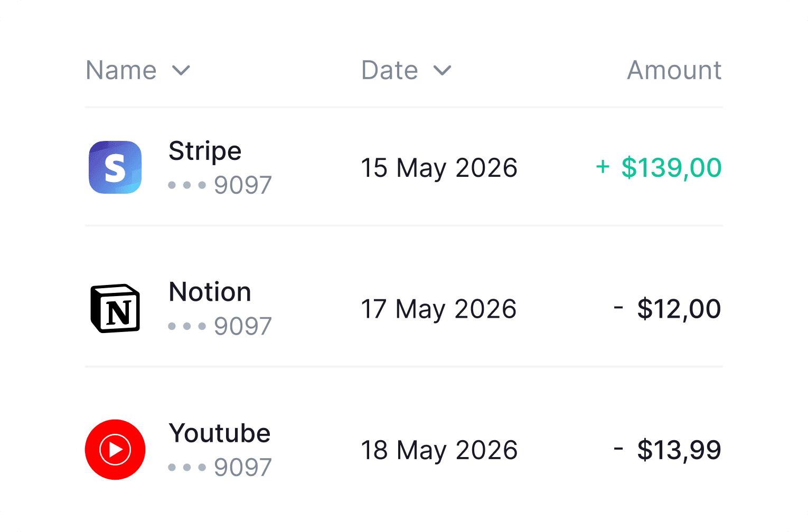The width and height of the screenshot is (808, 532).
Task: Expand the Date sort chevron
Action: click(x=443, y=70)
